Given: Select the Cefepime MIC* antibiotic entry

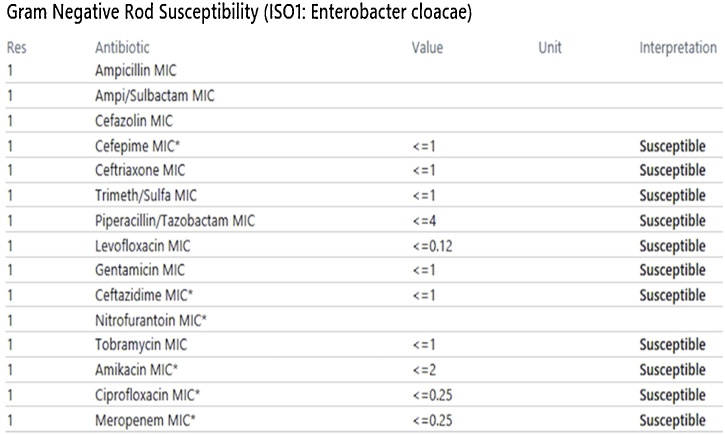Looking at the screenshot, I should coord(137,146).
